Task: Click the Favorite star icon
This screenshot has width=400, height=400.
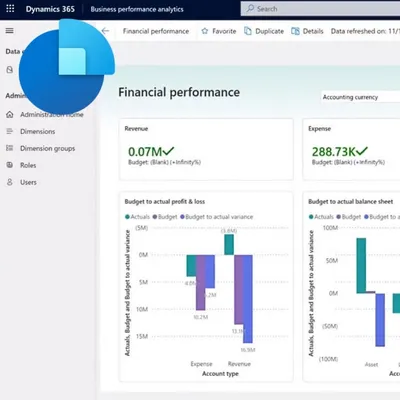Action: point(205,31)
